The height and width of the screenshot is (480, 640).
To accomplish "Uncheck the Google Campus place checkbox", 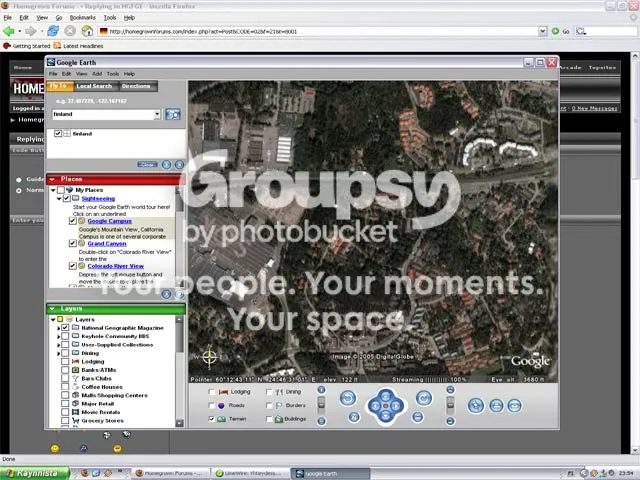I will (73, 221).
